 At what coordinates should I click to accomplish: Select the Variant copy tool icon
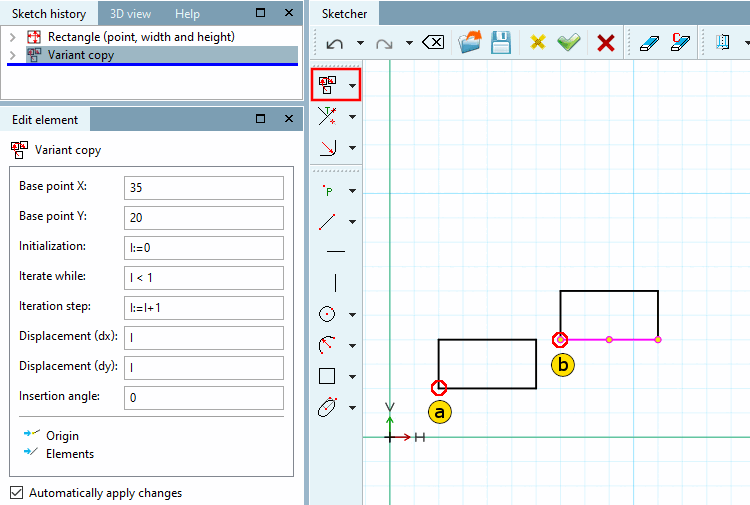coord(328,85)
